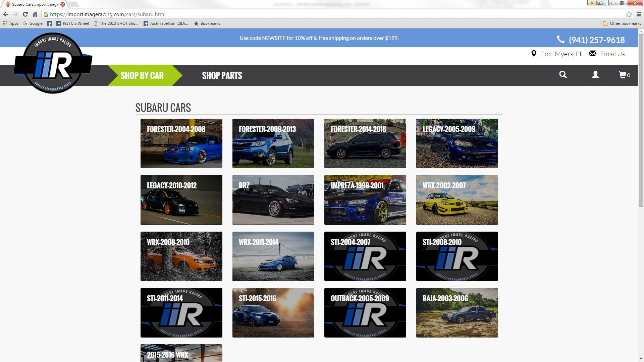Screen dimensions: 644x362
Task: Open Legacy 2005-2009 car tile
Action: (x=457, y=143)
